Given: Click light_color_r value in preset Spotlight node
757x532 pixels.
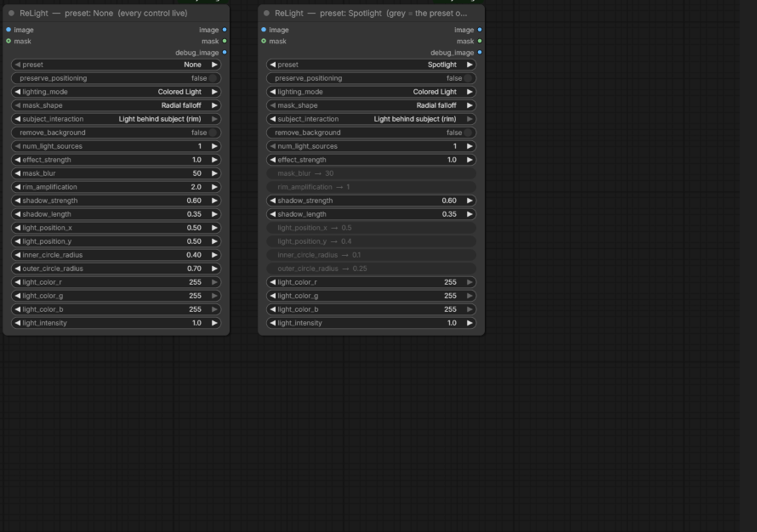Looking at the screenshot, I should click(450, 282).
